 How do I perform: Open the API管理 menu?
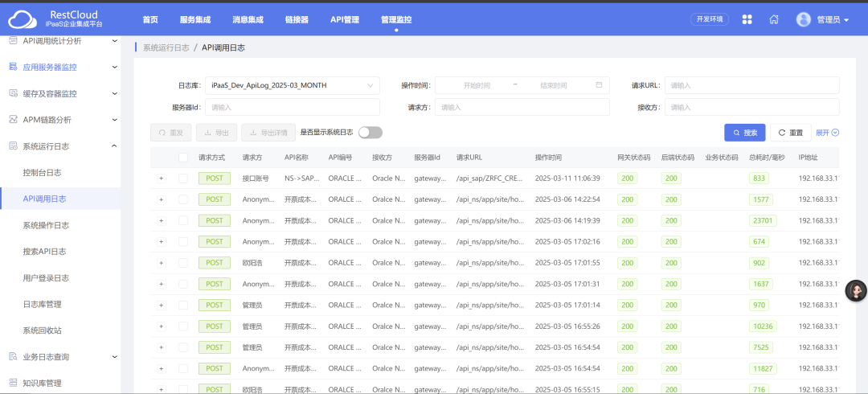[x=345, y=19]
